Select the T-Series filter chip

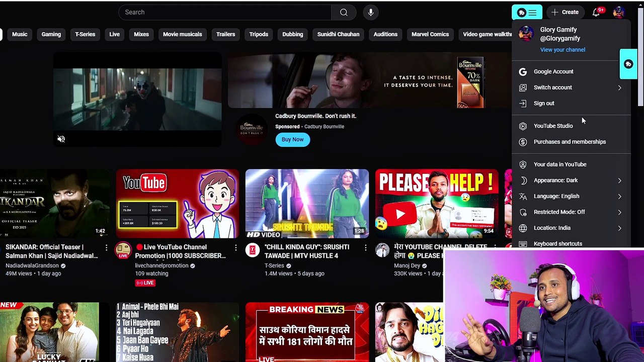point(85,34)
